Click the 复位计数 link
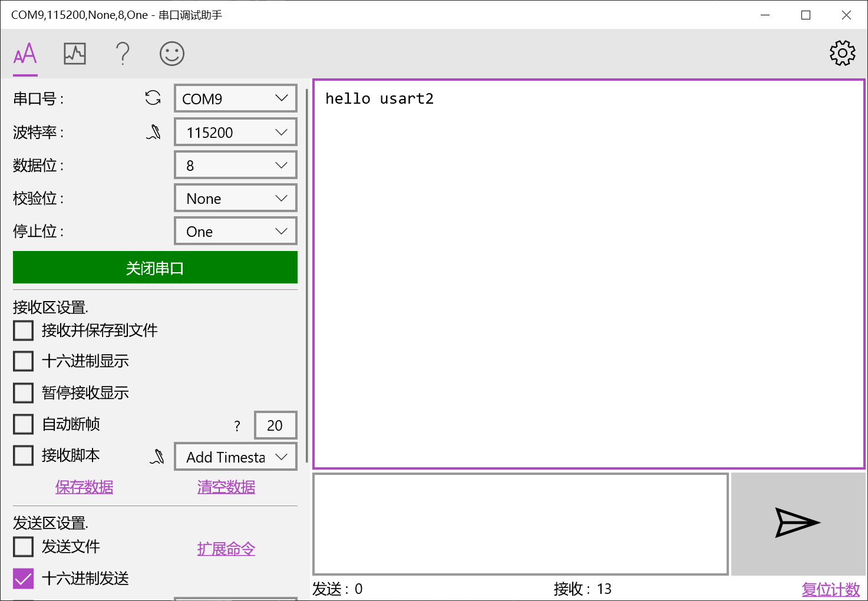The width and height of the screenshot is (868, 601). coord(830,589)
